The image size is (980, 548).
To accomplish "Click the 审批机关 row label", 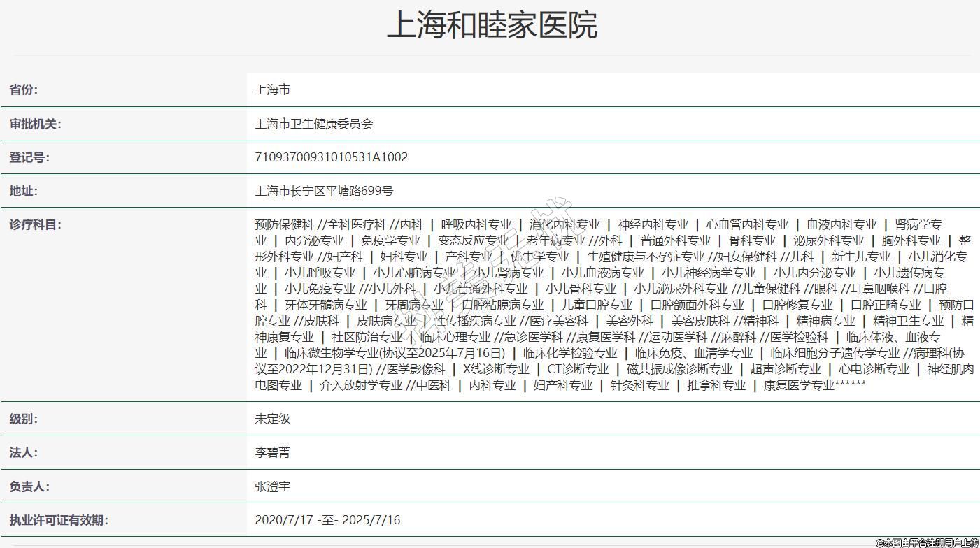I will coord(35,124).
